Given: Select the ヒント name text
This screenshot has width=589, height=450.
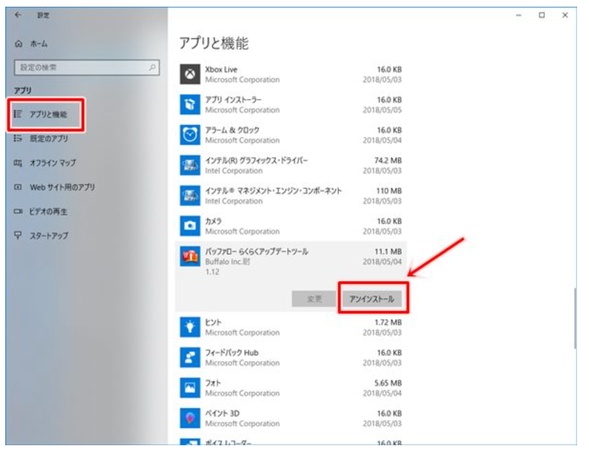Looking at the screenshot, I should coord(213,322).
